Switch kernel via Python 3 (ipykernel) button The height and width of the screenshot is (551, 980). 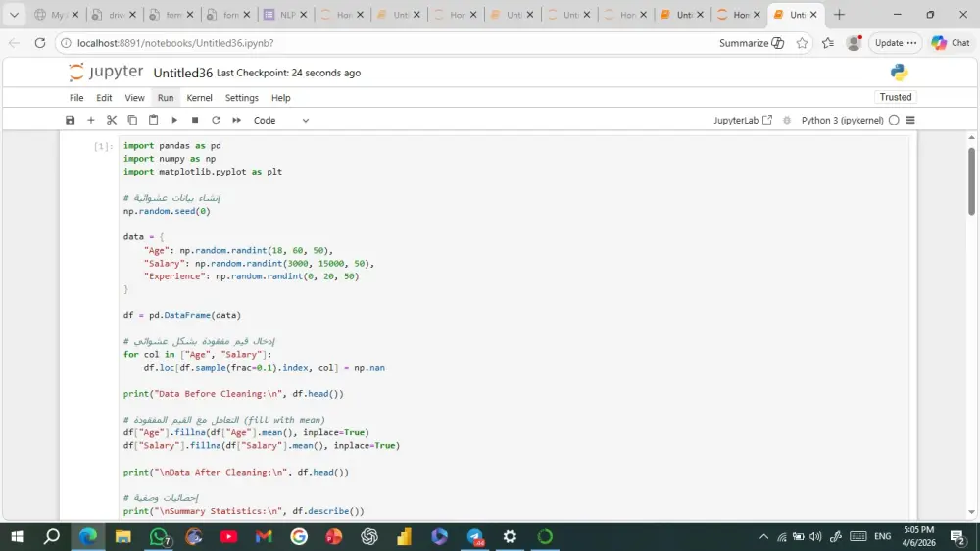click(842, 120)
